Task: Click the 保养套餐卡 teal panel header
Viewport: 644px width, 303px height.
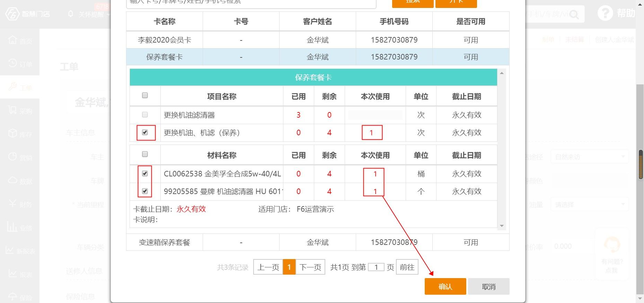Action: tap(314, 77)
